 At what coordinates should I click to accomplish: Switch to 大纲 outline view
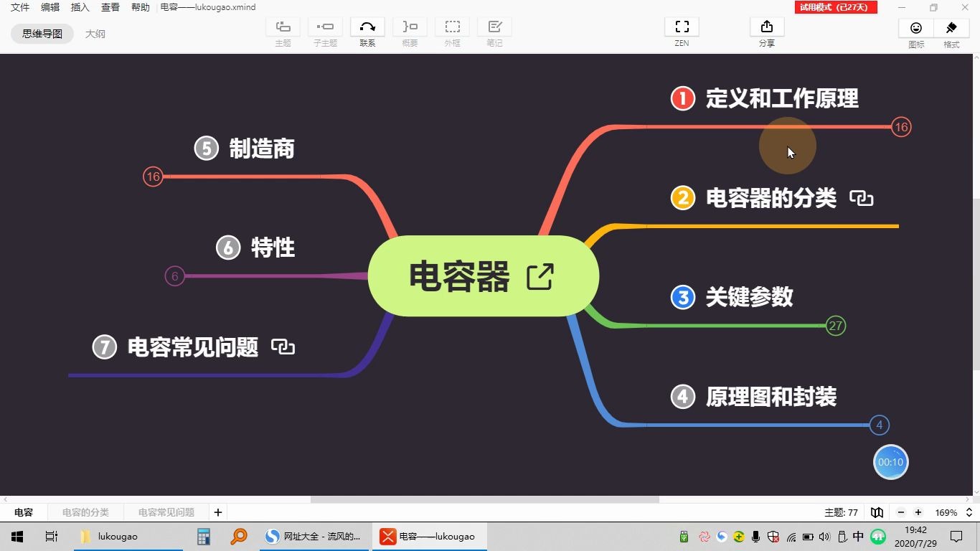(95, 34)
